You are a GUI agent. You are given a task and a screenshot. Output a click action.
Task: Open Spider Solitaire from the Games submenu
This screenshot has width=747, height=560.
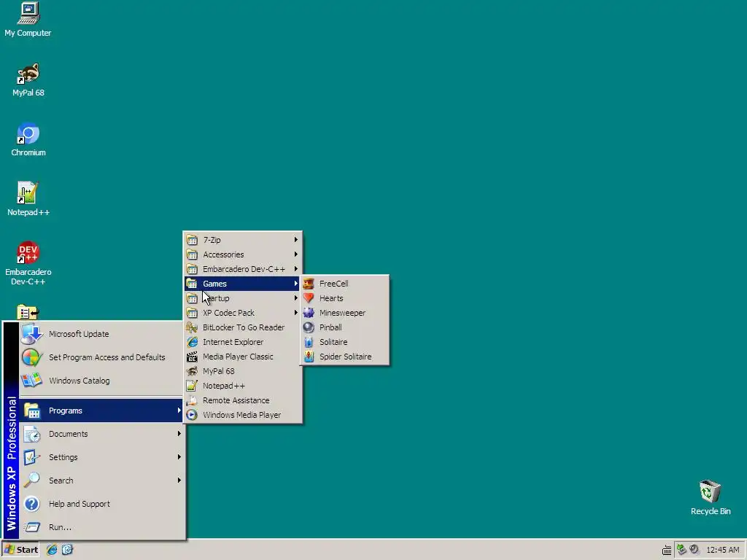tap(344, 357)
